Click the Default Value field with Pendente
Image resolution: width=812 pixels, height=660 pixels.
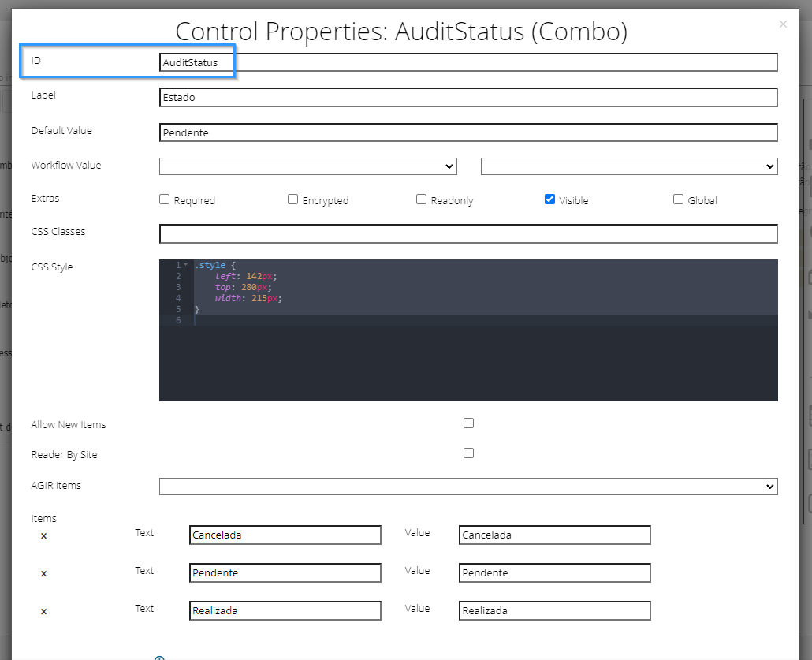[468, 132]
